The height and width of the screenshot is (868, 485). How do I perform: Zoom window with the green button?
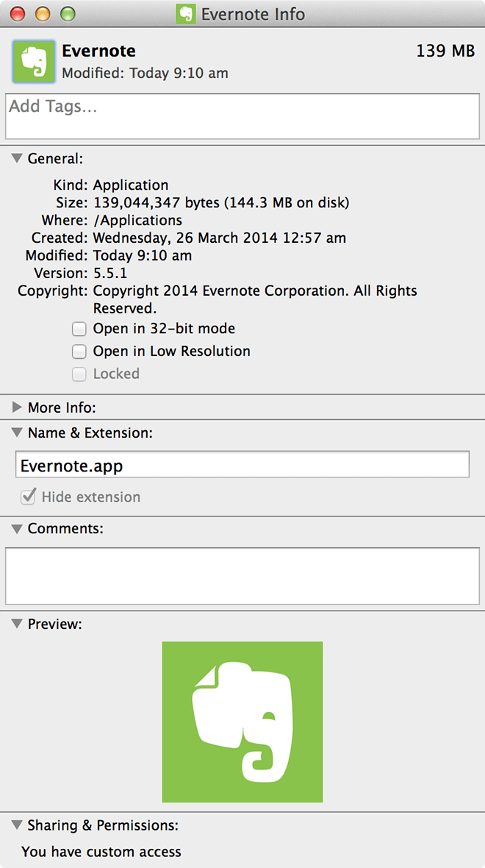[x=68, y=13]
